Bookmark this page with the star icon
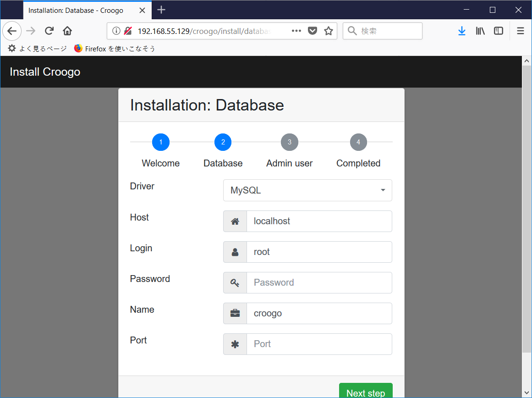 pos(328,31)
